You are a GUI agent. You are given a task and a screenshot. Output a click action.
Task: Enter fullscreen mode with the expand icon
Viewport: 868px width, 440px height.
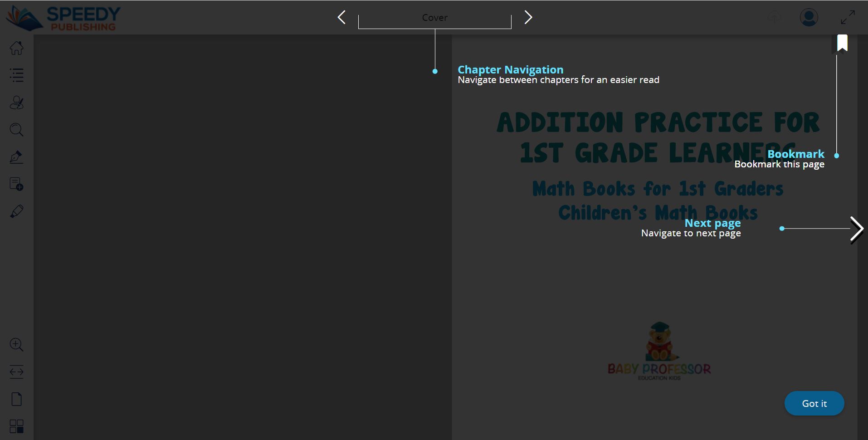pos(848,17)
